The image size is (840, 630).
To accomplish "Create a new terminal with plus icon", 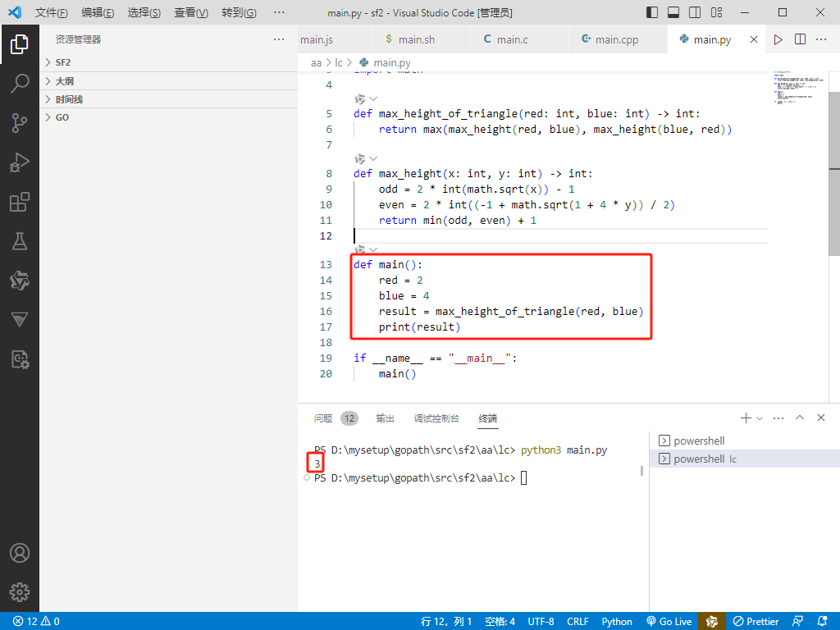I will [x=746, y=418].
